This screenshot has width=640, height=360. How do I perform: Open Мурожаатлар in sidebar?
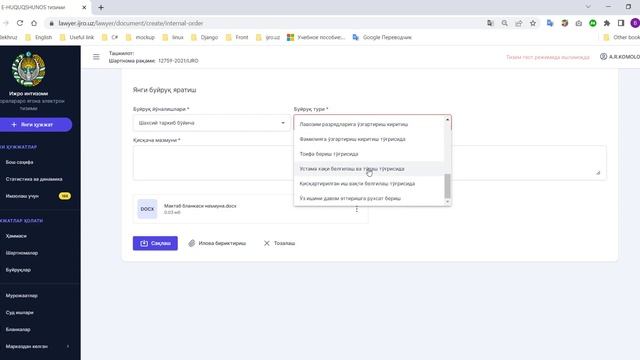tap(22, 296)
